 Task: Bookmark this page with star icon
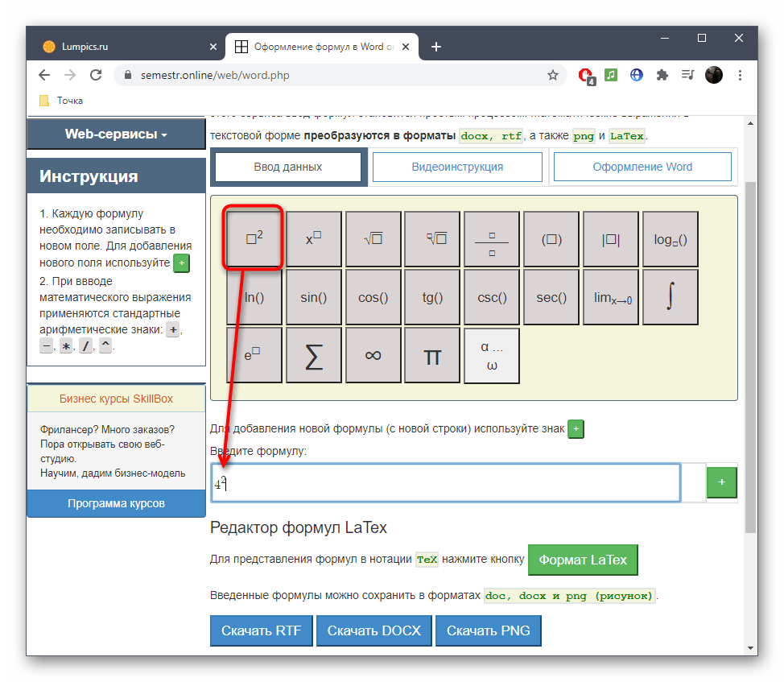click(553, 75)
